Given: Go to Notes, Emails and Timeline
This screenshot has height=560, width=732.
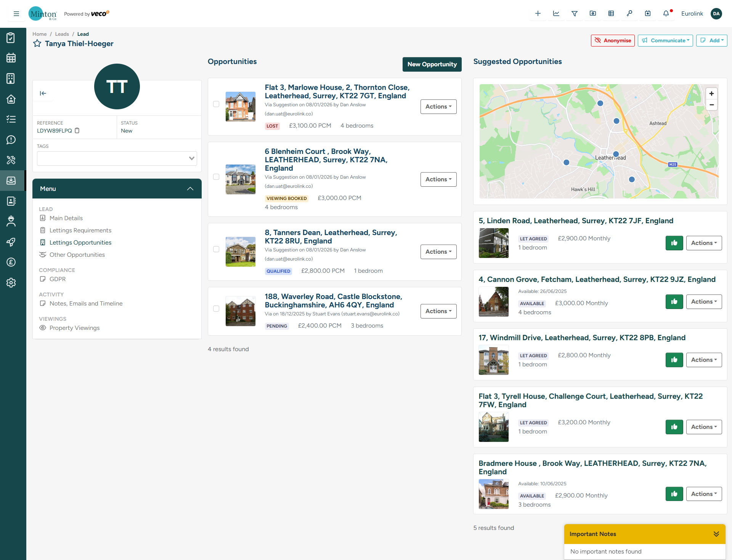Looking at the screenshot, I should 86,304.
